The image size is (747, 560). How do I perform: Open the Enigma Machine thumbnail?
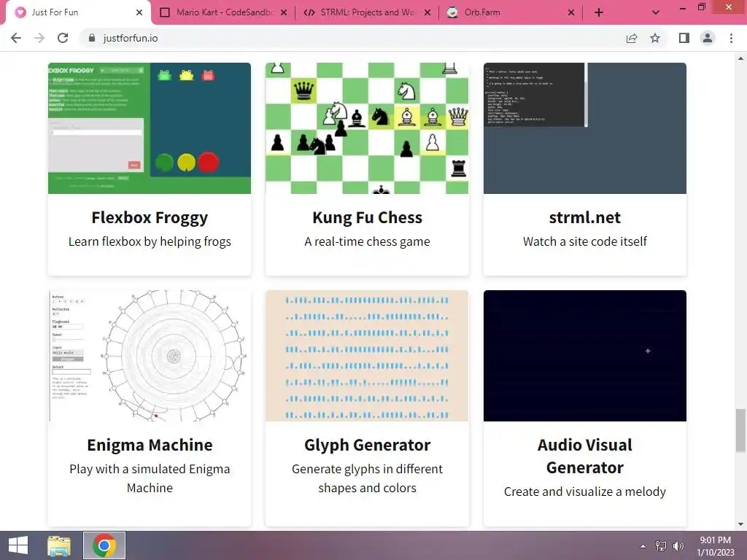coord(150,356)
